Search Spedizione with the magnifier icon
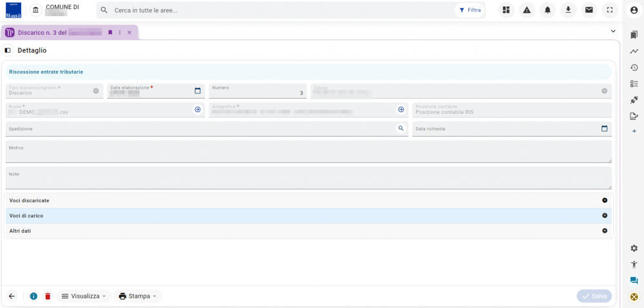Viewport: 644px width, 308px height. 401,128
